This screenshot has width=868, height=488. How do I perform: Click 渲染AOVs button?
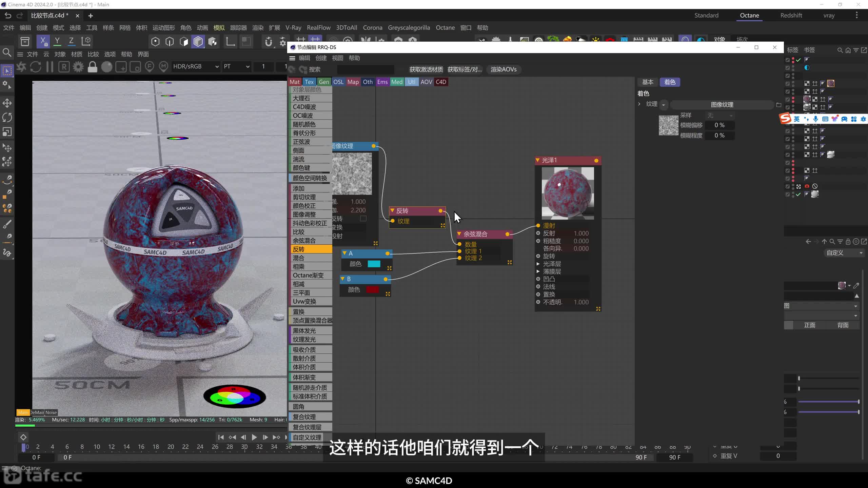pyautogui.click(x=504, y=69)
